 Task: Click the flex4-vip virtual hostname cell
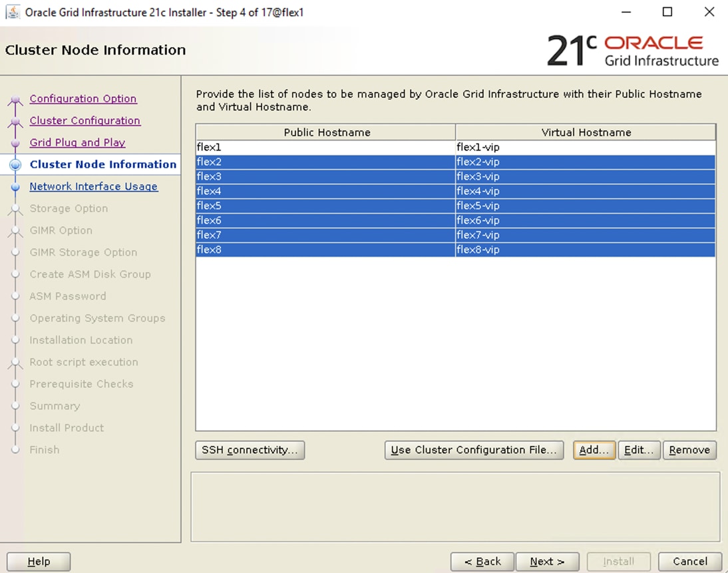tap(586, 191)
